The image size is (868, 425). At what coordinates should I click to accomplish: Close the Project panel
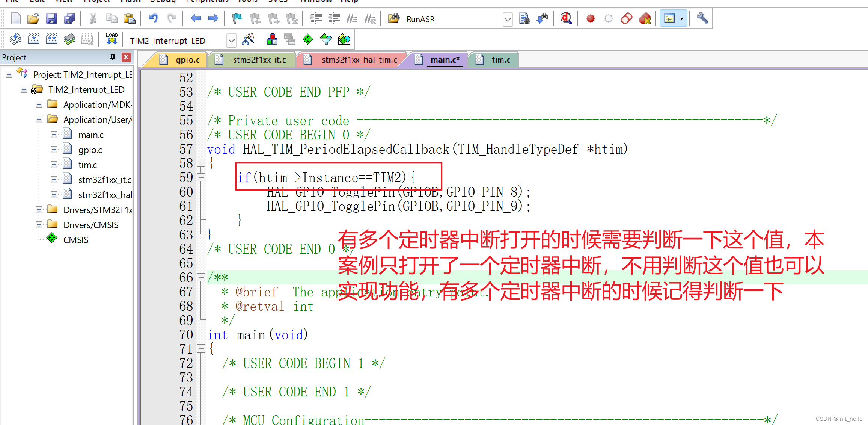[126, 57]
